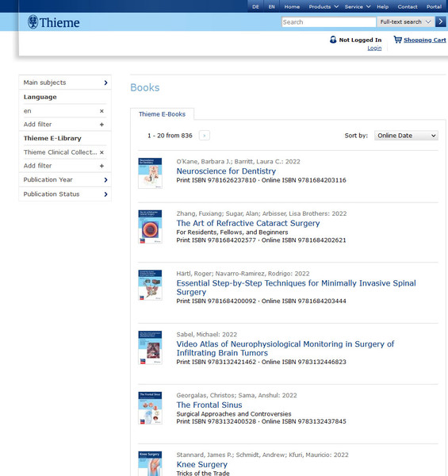Click Minimally Invasive Spinal Surgery cover thumbnail
Image resolution: width=448 pixels, height=476 pixels.
(x=150, y=285)
